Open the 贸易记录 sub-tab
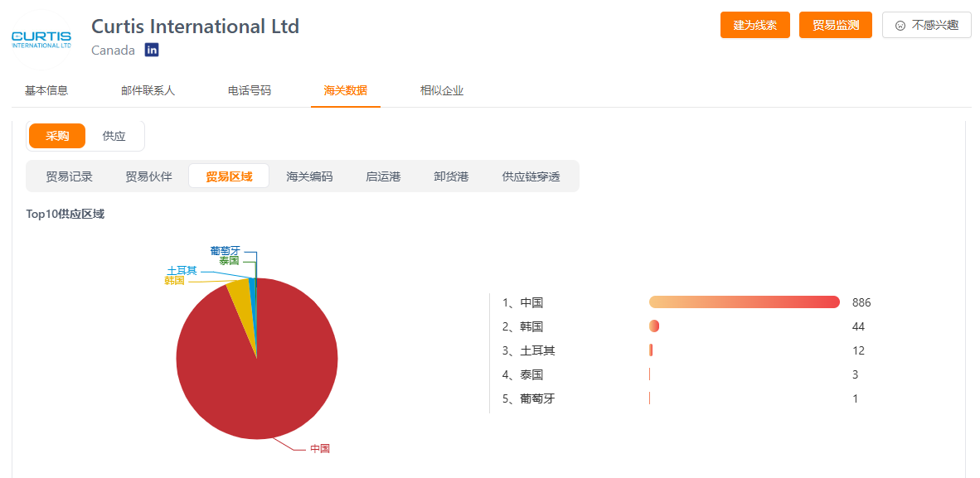 click(70, 176)
